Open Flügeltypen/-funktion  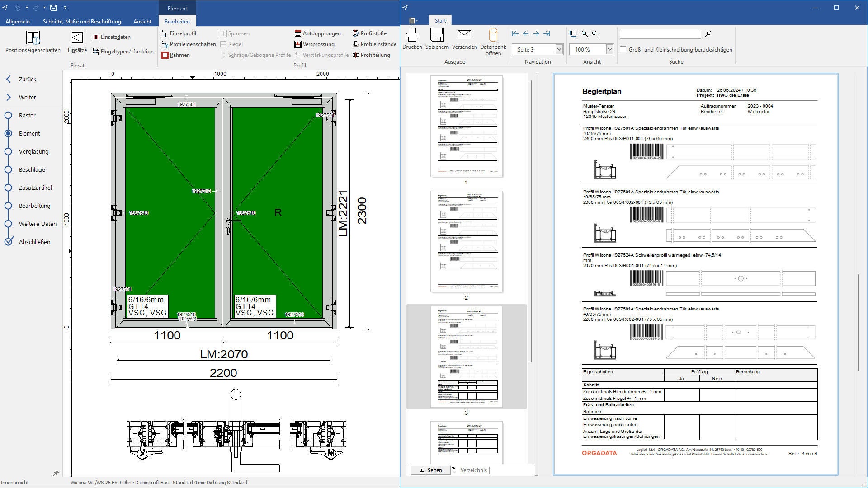(123, 52)
